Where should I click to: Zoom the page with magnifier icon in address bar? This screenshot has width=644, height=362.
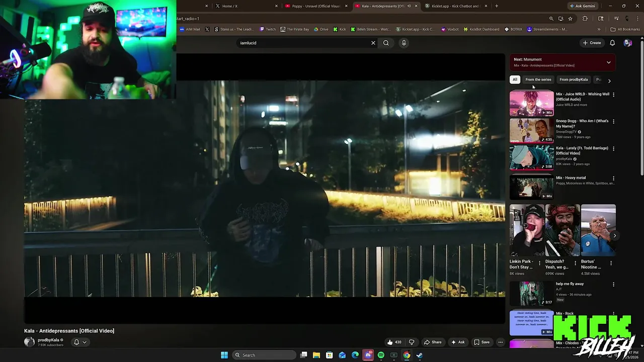551,19
